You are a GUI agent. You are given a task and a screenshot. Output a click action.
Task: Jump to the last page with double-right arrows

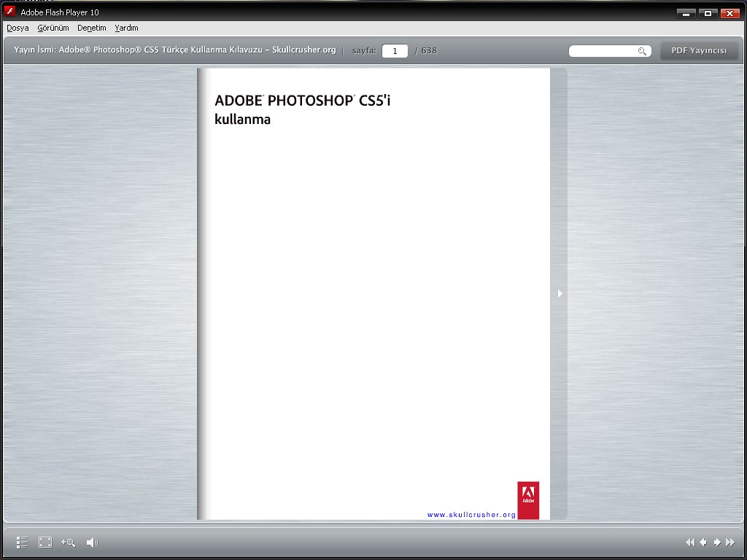pyautogui.click(x=729, y=542)
